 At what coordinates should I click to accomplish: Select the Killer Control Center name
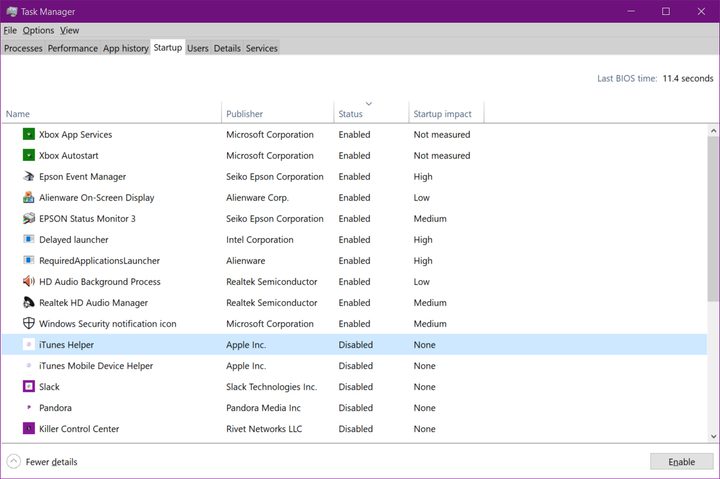(79, 429)
